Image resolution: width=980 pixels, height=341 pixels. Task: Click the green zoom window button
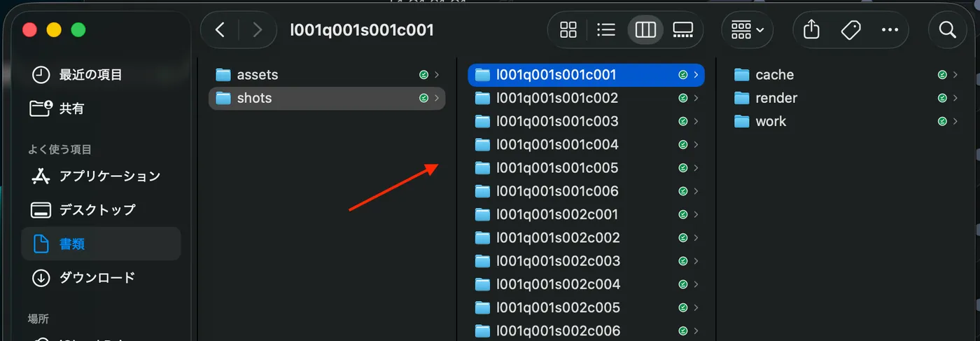[x=78, y=29]
